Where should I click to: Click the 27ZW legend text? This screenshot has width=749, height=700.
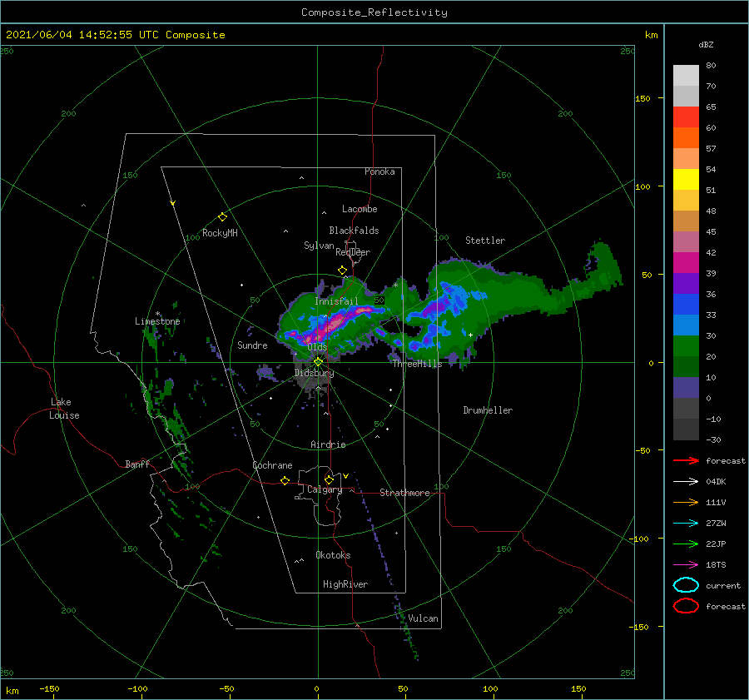tap(716, 524)
